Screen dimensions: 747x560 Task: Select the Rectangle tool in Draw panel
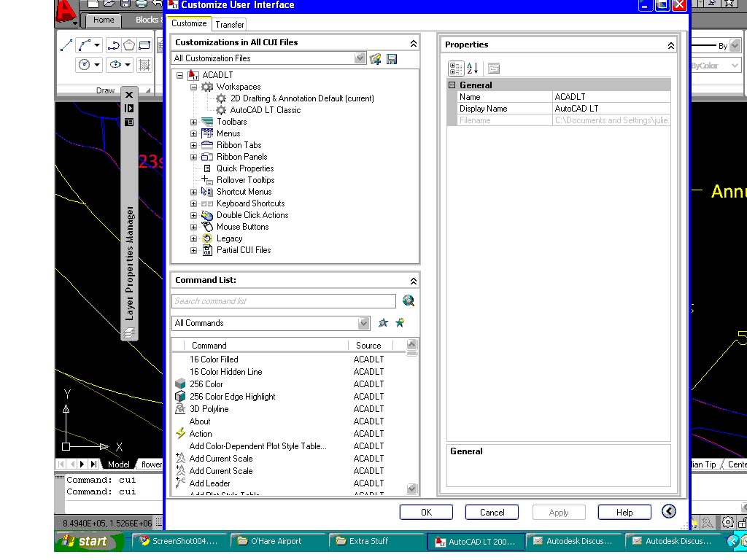[x=144, y=45]
